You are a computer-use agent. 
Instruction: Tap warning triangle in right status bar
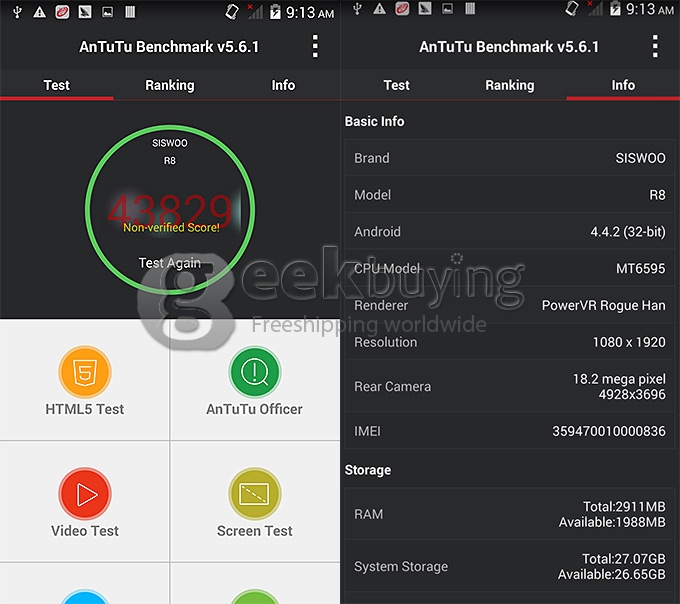[379, 9]
